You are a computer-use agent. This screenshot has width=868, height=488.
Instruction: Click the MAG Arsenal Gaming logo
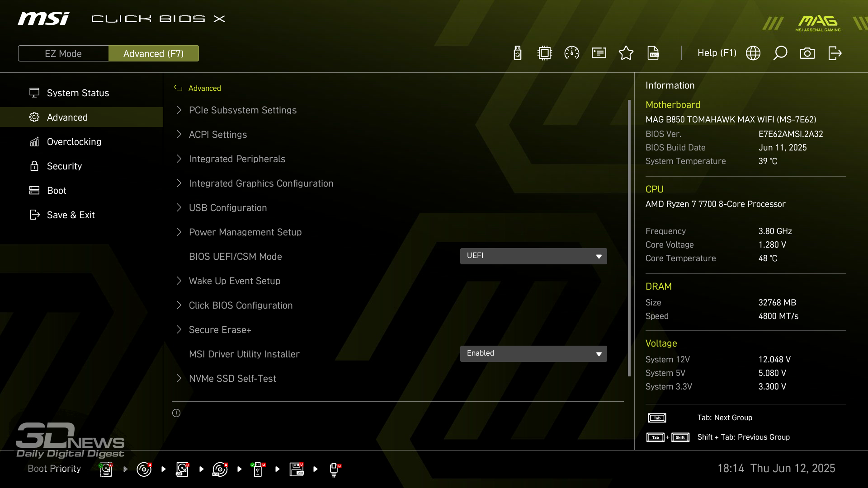pos(818,23)
